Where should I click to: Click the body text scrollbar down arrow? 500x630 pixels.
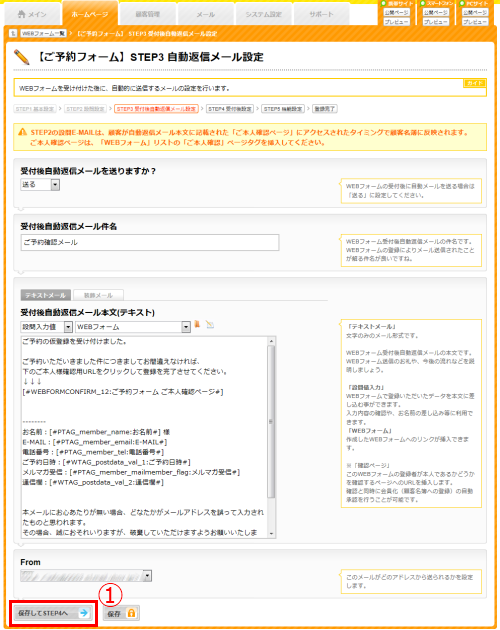(x=271, y=534)
